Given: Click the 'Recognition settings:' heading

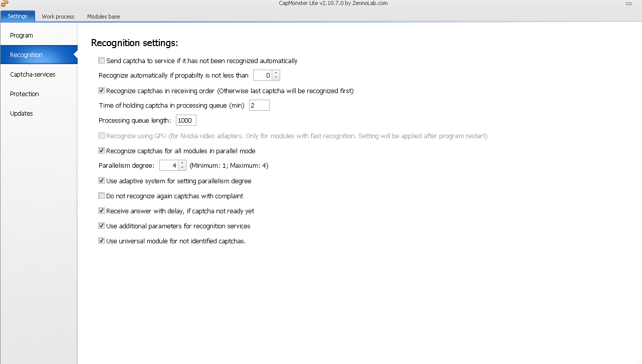Looking at the screenshot, I should coord(134,43).
